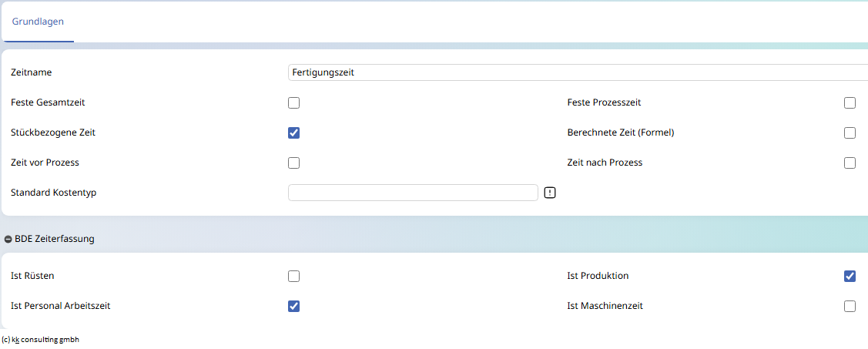Click the Zeitname input field
The width and height of the screenshot is (868, 349).
(x=578, y=72)
